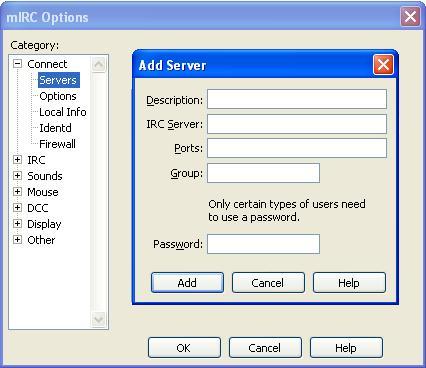
Task: Expand the Mouse category node
Action: pyautogui.click(x=17, y=192)
